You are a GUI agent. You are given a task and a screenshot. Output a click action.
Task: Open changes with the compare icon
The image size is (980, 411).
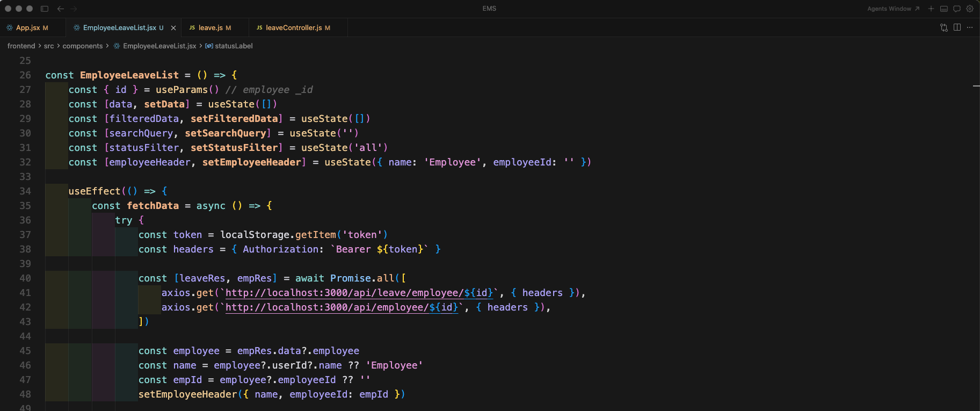pos(944,27)
